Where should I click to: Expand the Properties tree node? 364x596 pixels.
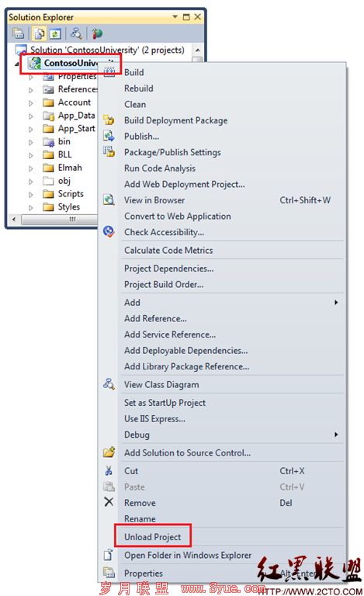coord(31,77)
